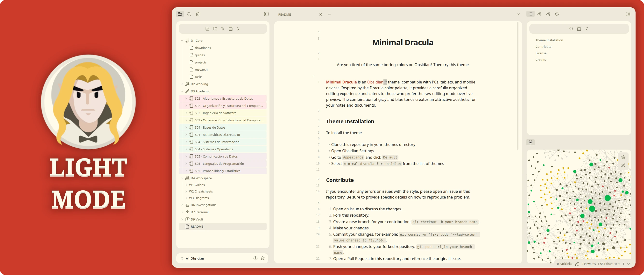The image size is (644, 275).
Task: Open the tab list dropdown arrow
Action: pyautogui.click(x=518, y=14)
